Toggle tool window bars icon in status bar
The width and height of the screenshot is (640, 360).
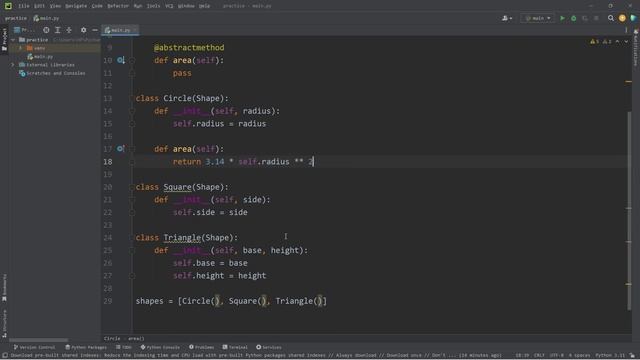(x=5, y=356)
